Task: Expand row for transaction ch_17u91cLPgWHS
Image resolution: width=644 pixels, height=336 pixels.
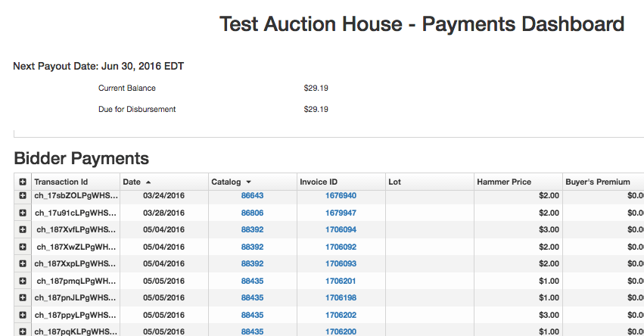Action: coord(23,213)
